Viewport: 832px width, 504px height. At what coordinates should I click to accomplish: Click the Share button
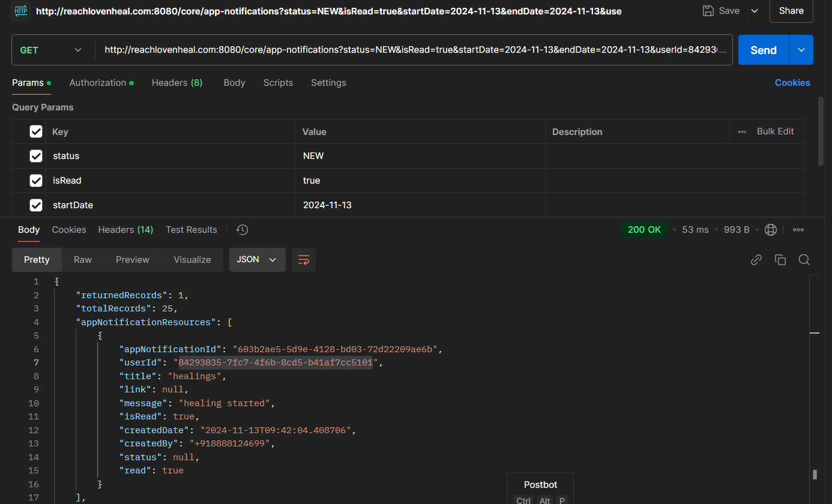click(x=791, y=11)
